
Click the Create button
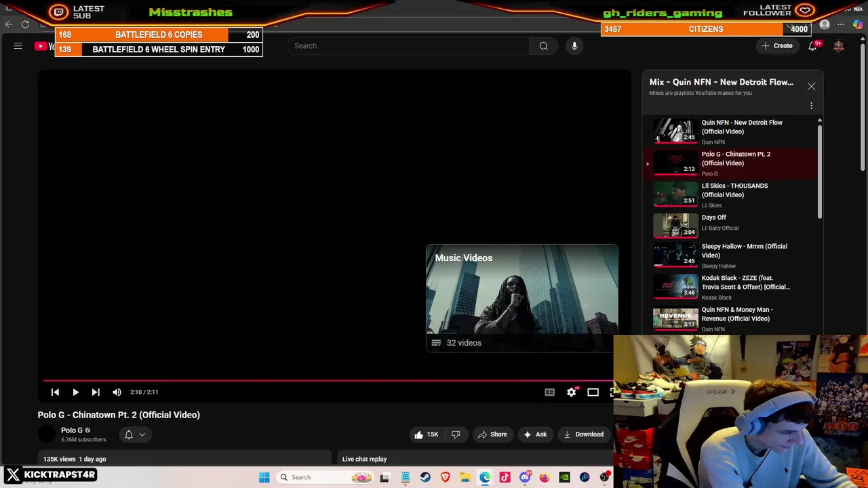pos(777,46)
